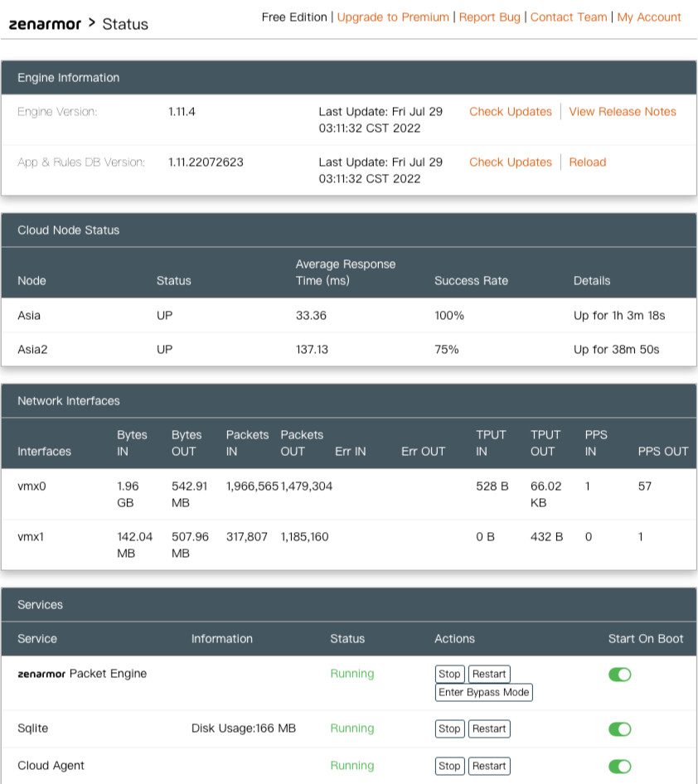Reload the App & Rules DB

pos(587,162)
